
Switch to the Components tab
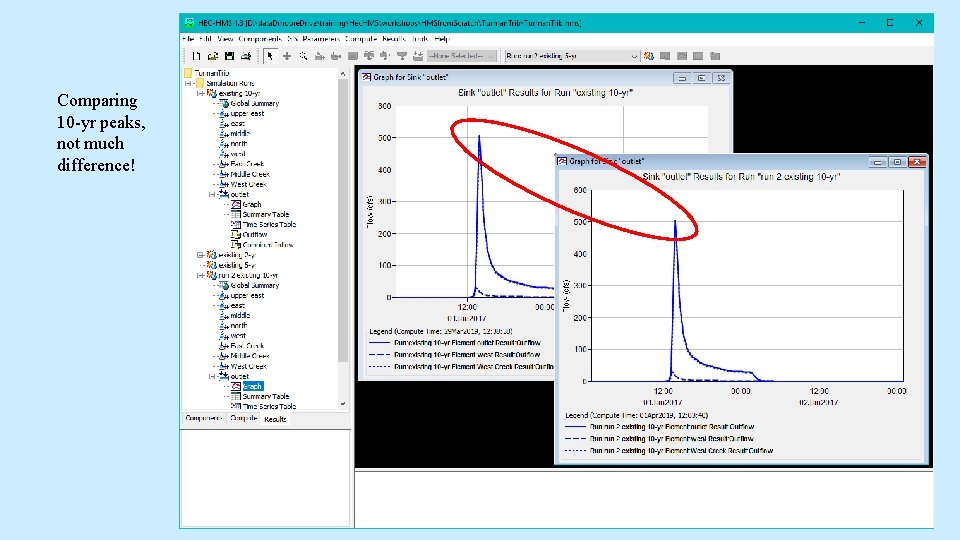[204, 419]
